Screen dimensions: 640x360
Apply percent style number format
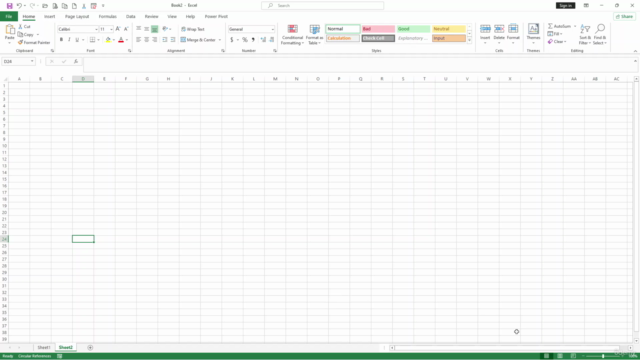coord(245,40)
